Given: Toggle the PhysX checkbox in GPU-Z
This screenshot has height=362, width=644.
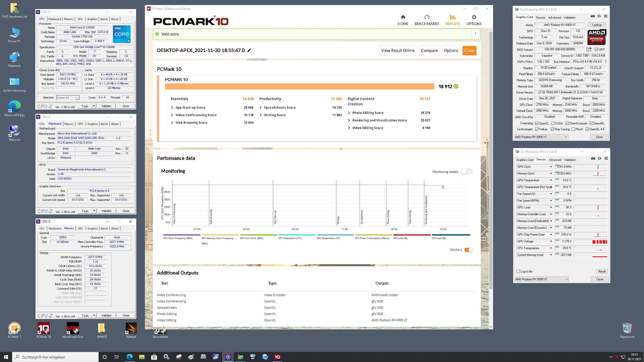Looking at the screenshot, I should tap(573, 129).
